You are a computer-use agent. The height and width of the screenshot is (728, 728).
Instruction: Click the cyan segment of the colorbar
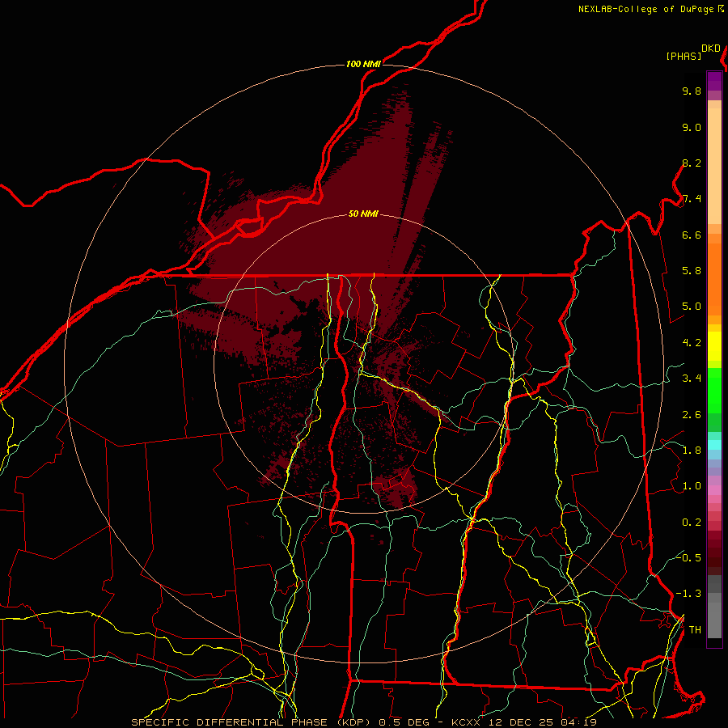pyautogui.click(x=714, y=445)
